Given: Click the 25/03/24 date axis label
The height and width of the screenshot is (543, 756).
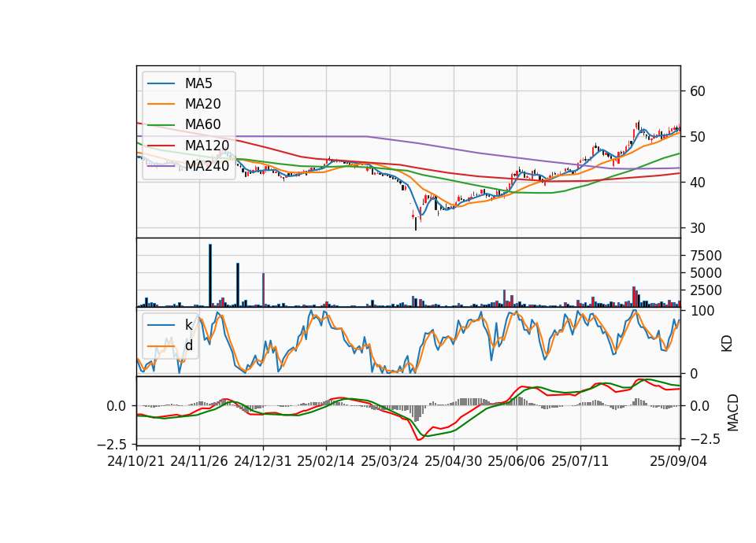Looking at the screenshot, I should [x=390, y=461].
